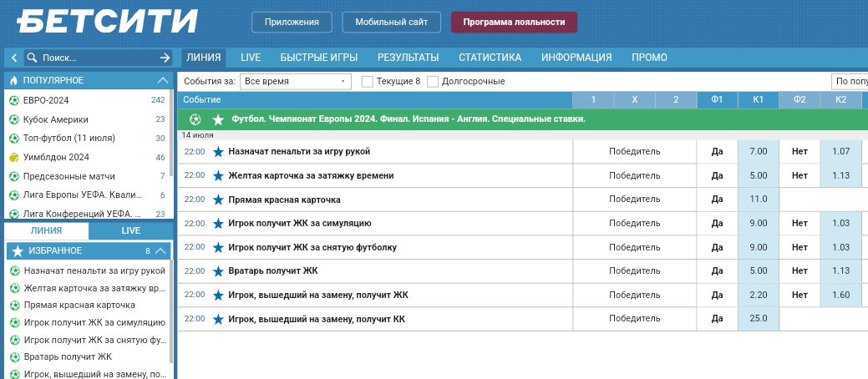868x379 pixels.
Task: Click the favorites list scrollbar
Action: (x=171, y=310)
